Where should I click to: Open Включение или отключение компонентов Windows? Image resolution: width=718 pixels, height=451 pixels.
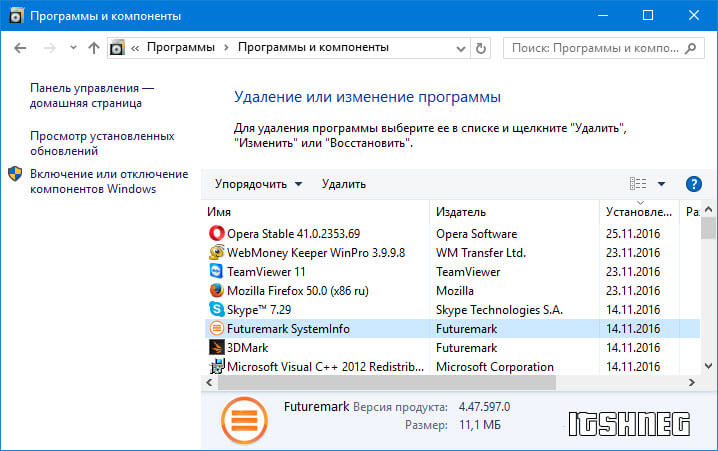[108, 181]
